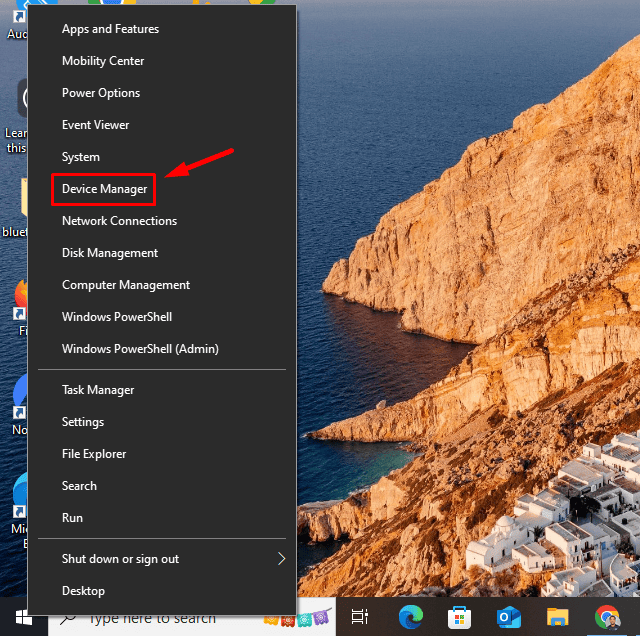The height and width of the screenshot is (636, 640).
Task: Open Network Connections
Action: click(x=162, y=221)
